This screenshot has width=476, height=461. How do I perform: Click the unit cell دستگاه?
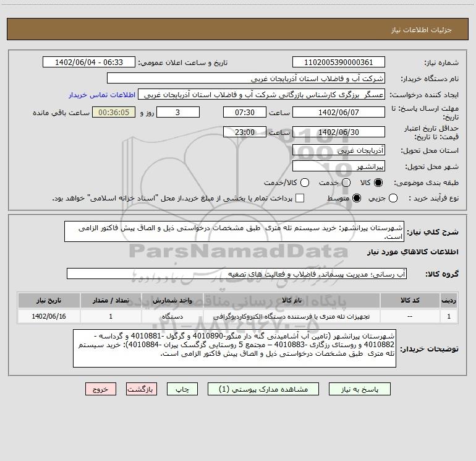(x=172, y=316)
